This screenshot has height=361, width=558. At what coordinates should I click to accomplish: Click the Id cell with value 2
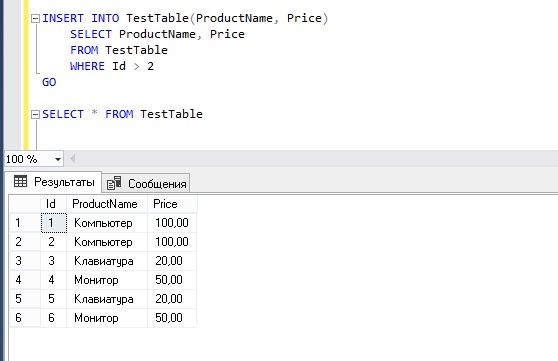point(53,242)
